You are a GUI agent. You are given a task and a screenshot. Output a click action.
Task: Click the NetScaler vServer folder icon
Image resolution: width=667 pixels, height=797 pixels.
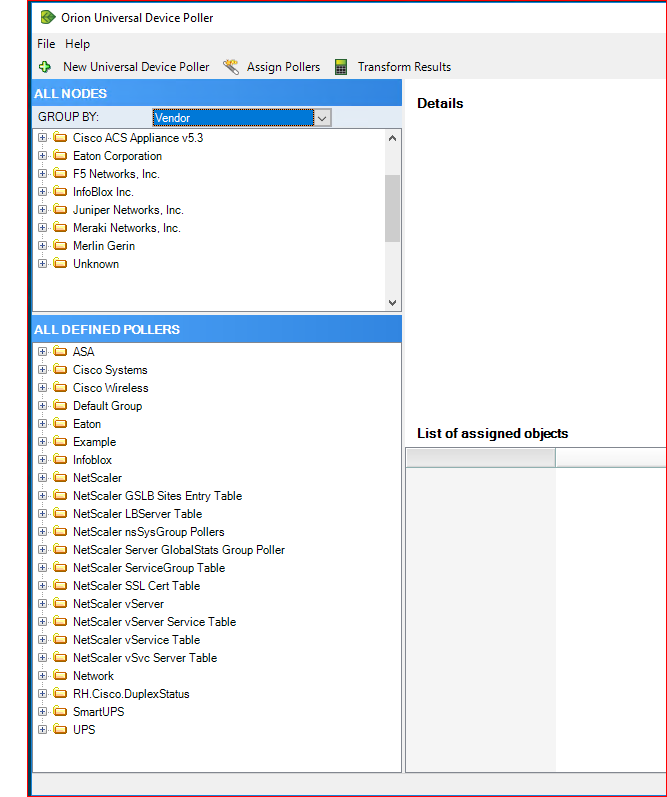(x=60, y=603)
